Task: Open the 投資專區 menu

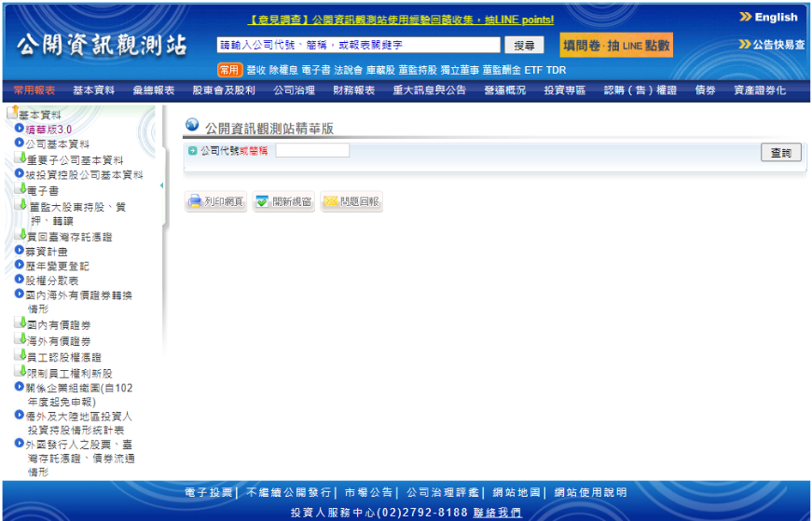Action: tap(564, 90)
